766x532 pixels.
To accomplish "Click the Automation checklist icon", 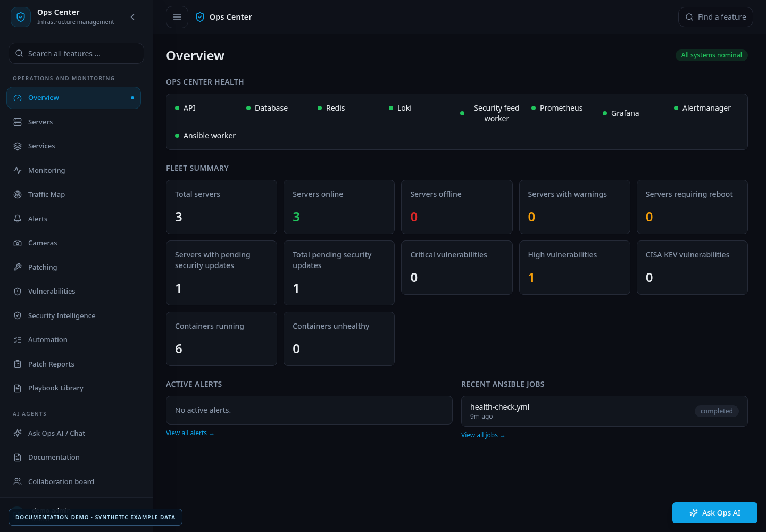I will 18,340.
